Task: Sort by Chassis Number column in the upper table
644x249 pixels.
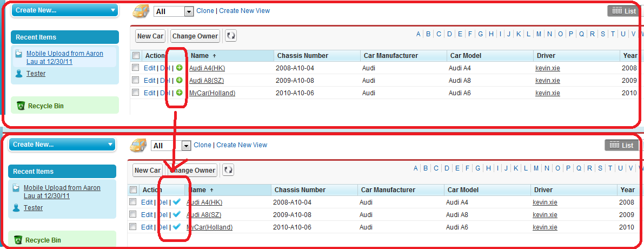Action: pos(303,56)
